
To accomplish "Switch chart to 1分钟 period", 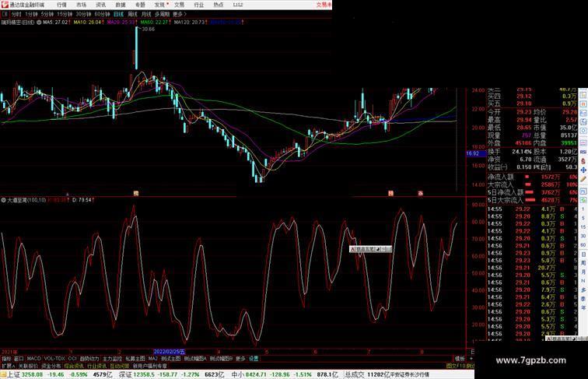I will (x=31, y=14).
